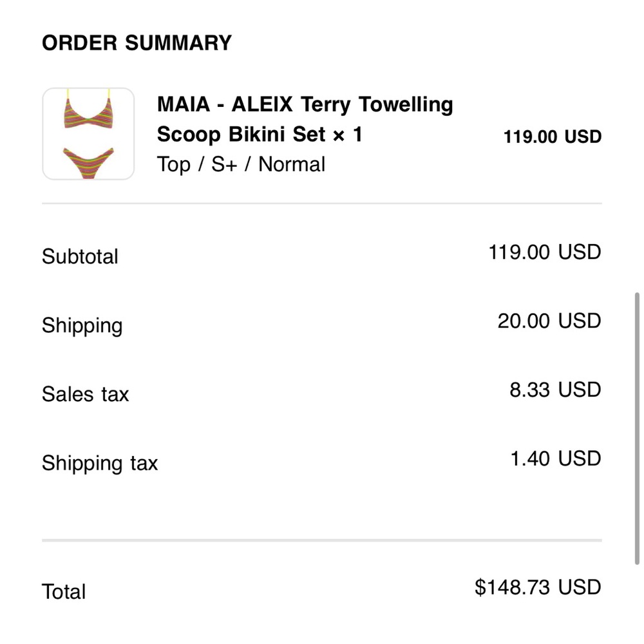Viewport: 644px width, 644px height.
Task: Select the Sales tax label
Action: click(x=85, y=394)
